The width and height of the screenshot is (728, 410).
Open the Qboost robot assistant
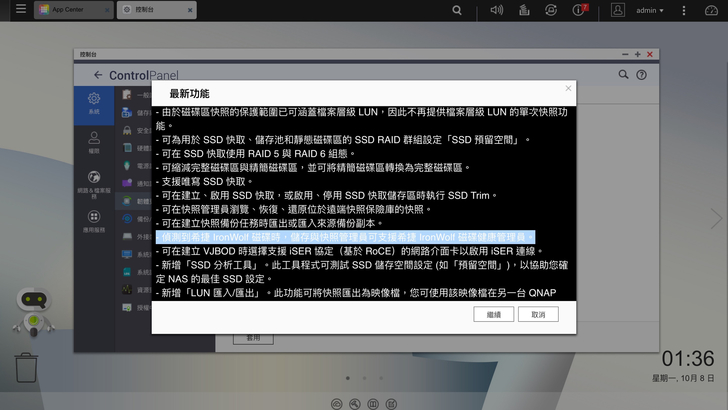pyautogui.click(x=33, y=311)
